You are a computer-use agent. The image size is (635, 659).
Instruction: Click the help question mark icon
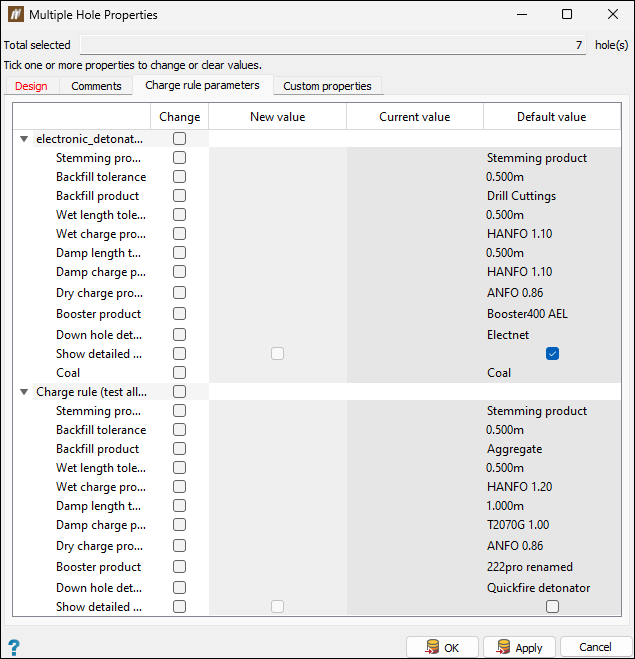pyautogui.click(x=13, y=648)
